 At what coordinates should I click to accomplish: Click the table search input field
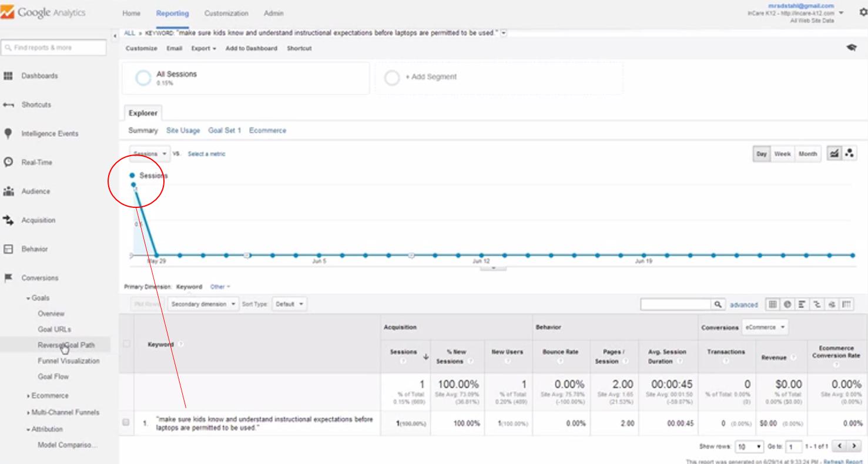tap(676, 304)
